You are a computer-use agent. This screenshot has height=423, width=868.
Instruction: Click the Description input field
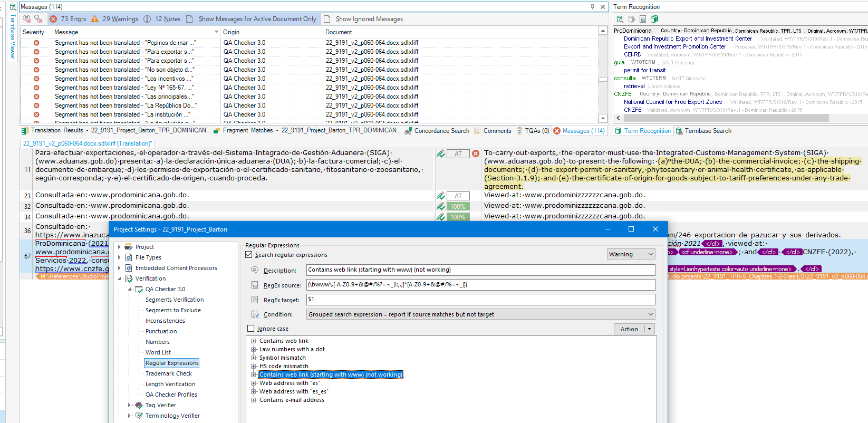pyautogui.click(x=481, y=270)
